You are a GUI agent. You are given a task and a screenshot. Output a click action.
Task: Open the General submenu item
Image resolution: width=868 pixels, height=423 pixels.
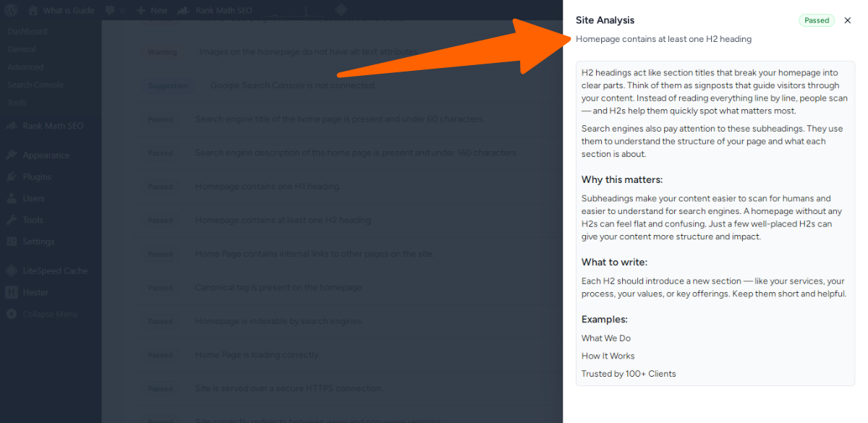point(22,49)
